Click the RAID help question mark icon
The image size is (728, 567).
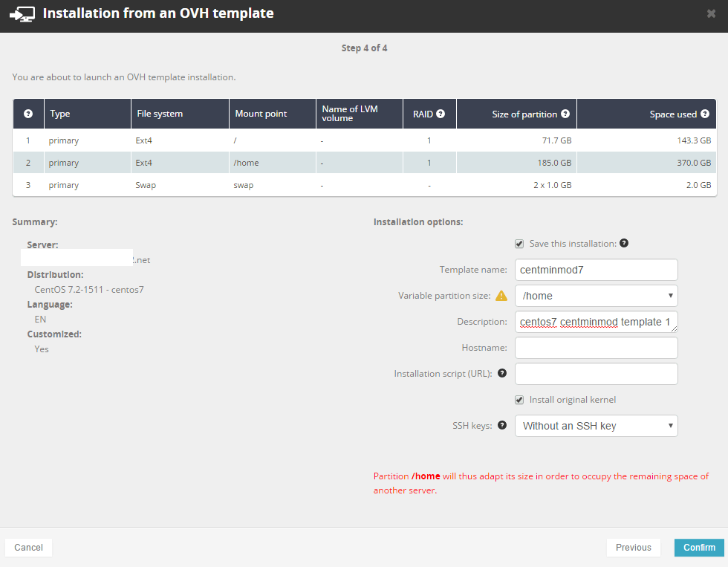[x=441, y=114]
